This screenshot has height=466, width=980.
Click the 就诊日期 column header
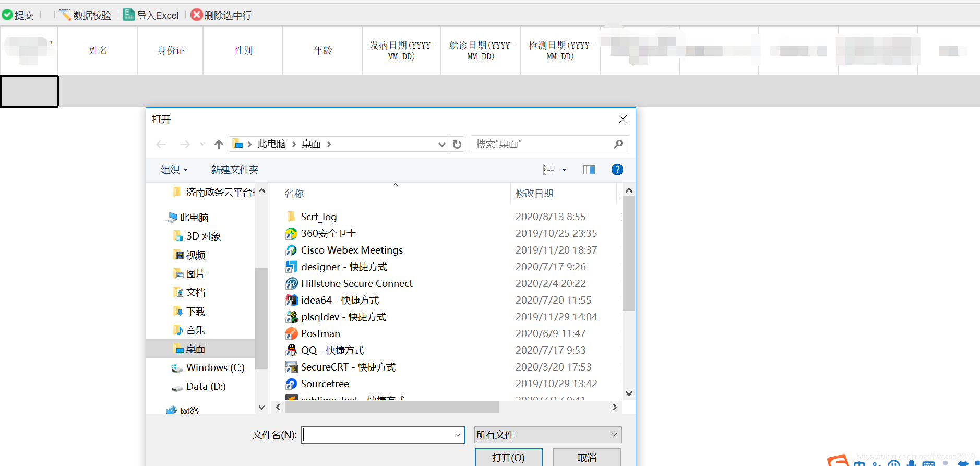click(x=481, y=50)
